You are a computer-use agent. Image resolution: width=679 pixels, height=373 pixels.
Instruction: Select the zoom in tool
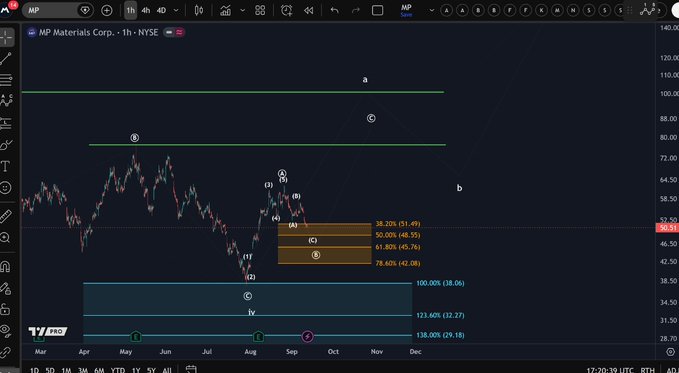click(6, 237)
